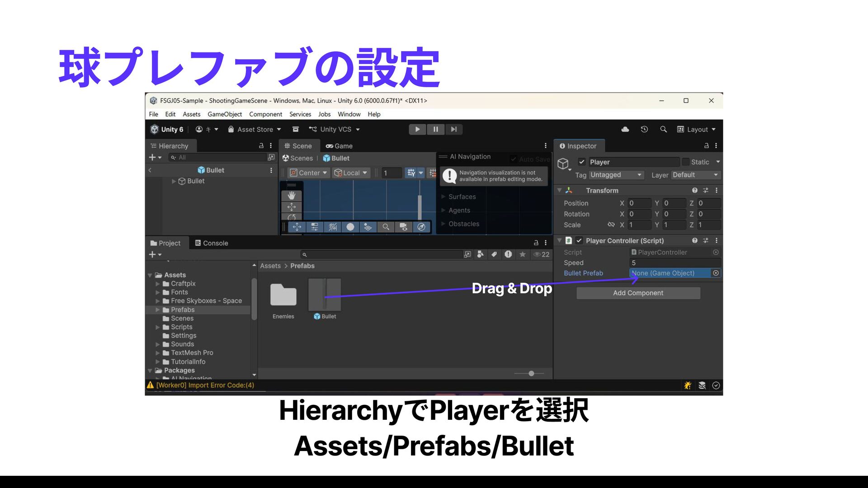Enable the Static checkbox

click(x=685, y=162)
